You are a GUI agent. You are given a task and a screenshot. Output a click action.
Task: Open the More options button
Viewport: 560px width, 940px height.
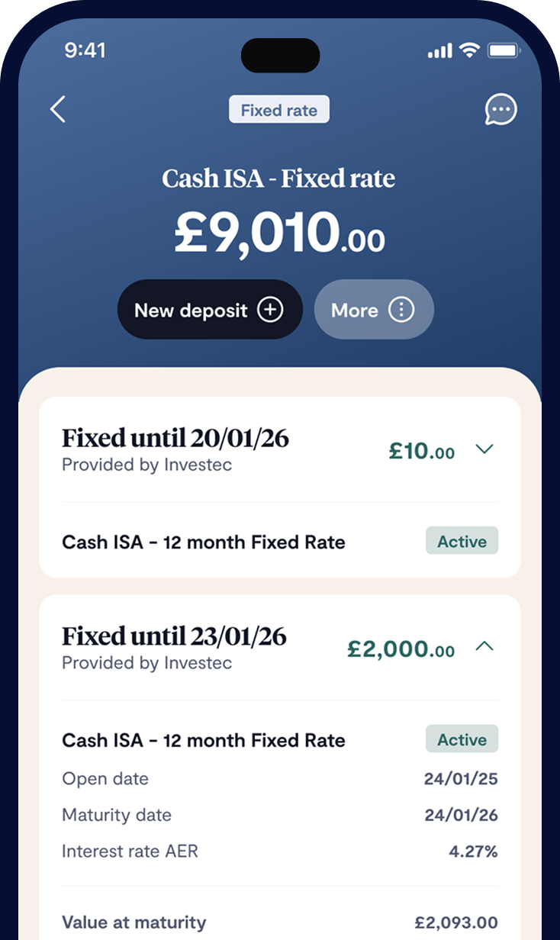tap(374, 310)
